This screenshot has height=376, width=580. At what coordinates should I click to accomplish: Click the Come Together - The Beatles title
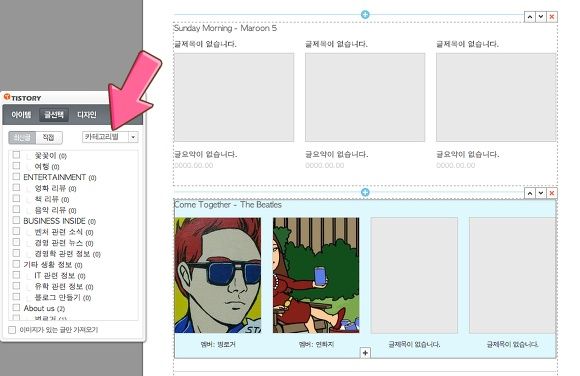[228, 205]
